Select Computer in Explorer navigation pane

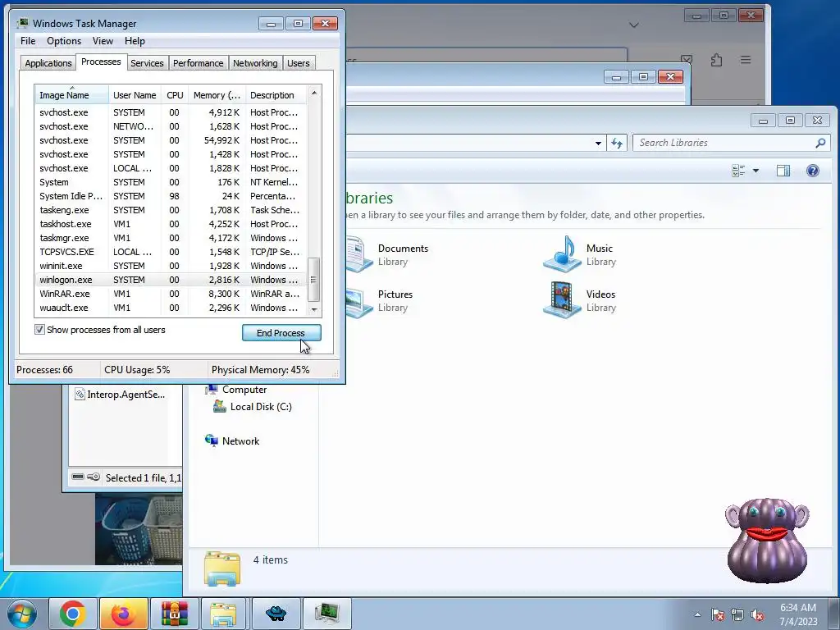[244, 390]
